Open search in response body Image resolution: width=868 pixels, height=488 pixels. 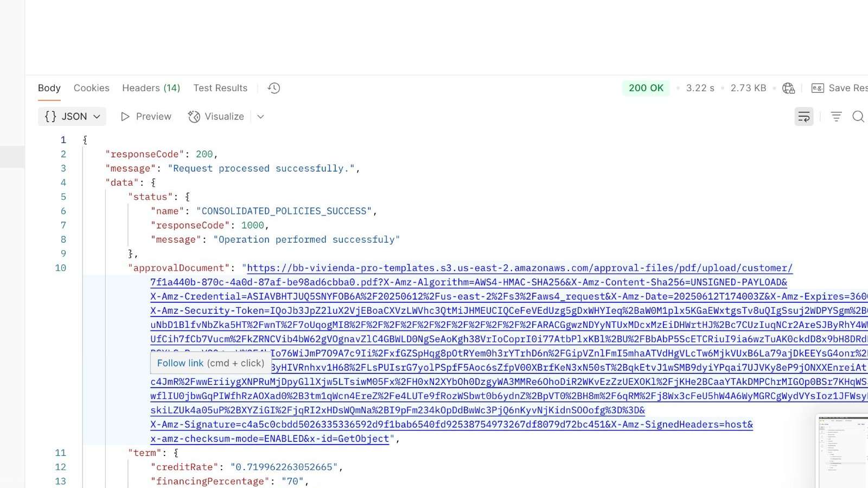pos(858,117)
